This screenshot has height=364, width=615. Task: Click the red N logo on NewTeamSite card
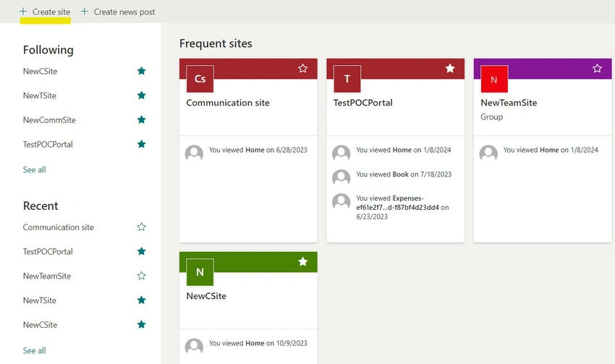[494, 79]
